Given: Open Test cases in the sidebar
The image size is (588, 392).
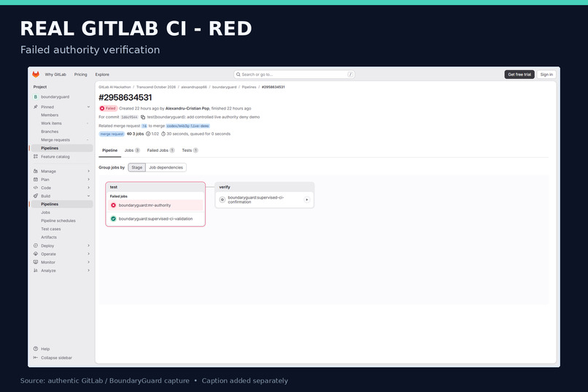Looking at the screenshot, I should click(50, 228).
